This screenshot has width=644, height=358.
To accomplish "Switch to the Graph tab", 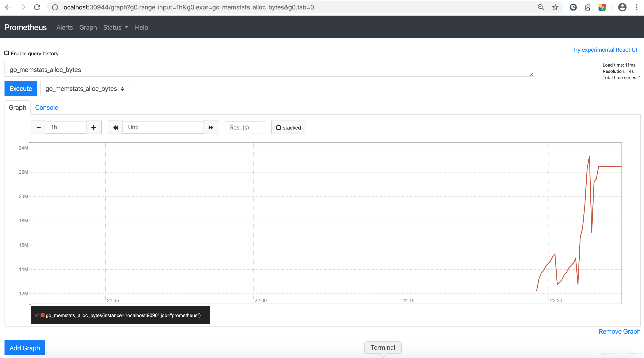I will 17,107.
